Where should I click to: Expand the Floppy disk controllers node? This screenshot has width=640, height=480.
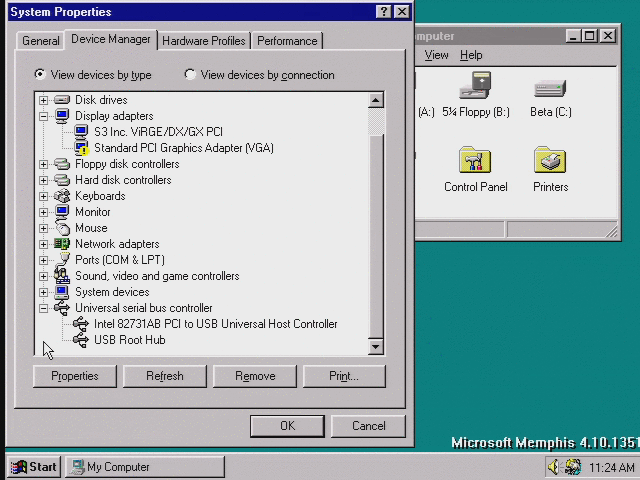point(43,164)
